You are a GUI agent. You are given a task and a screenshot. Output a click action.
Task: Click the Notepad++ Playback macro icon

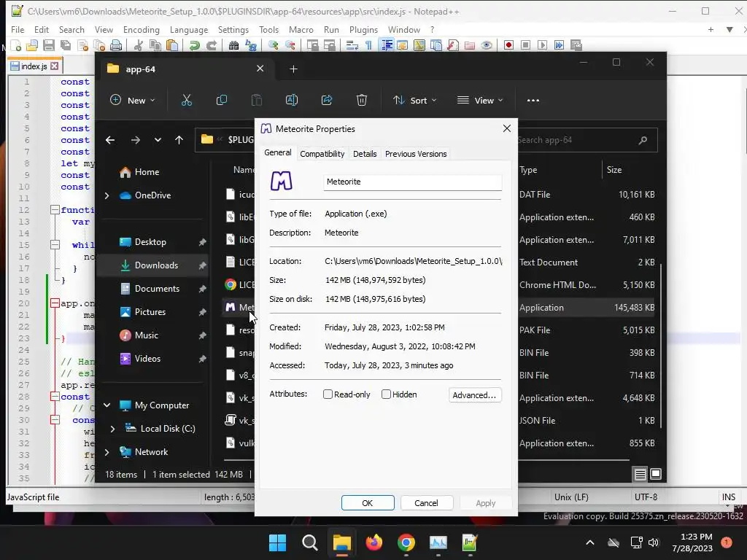click(x=542, y=45)
